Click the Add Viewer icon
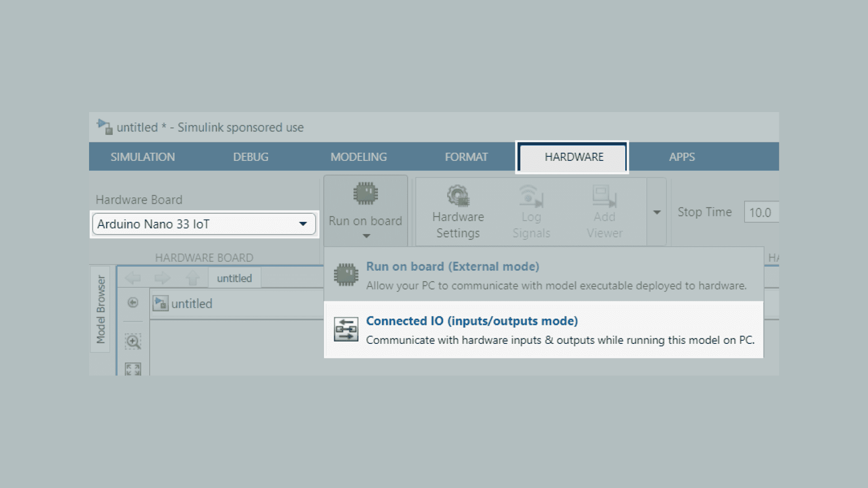Viewport: 868px width, 488px height. 604,196
